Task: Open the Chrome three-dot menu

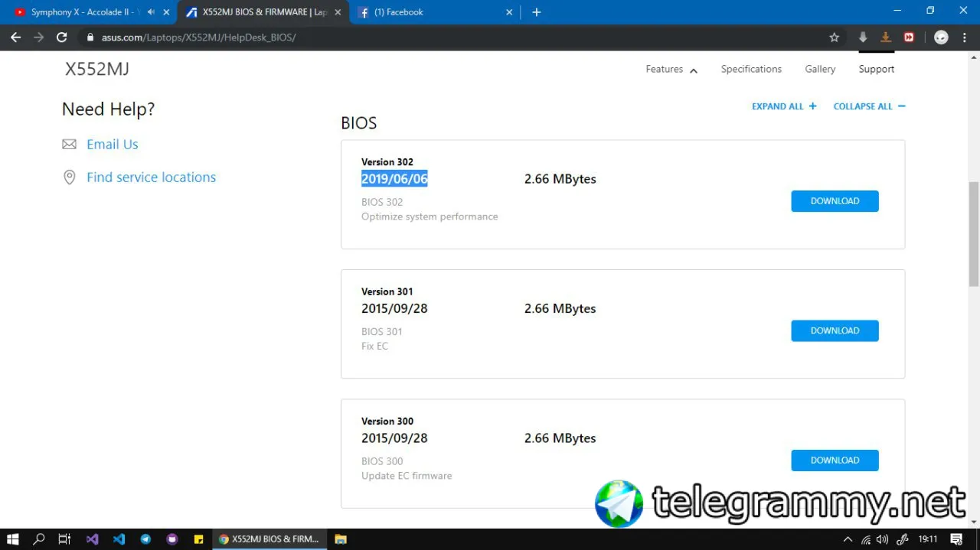Action: coord(965,37)
